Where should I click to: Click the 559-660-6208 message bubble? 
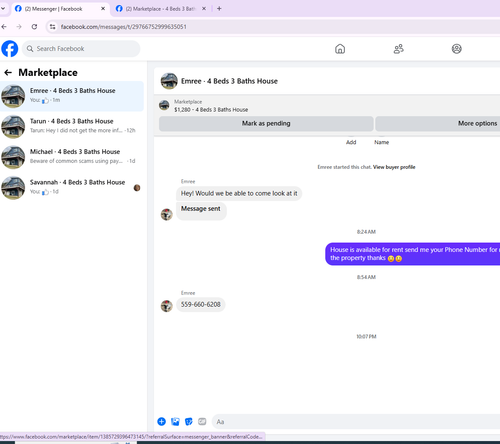(201, 304)
